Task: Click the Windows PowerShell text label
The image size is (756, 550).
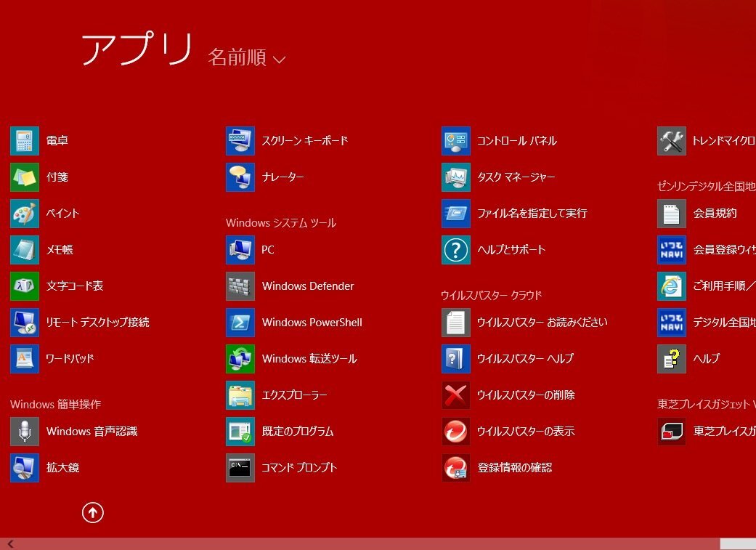Action: click(x=312, y=323)
